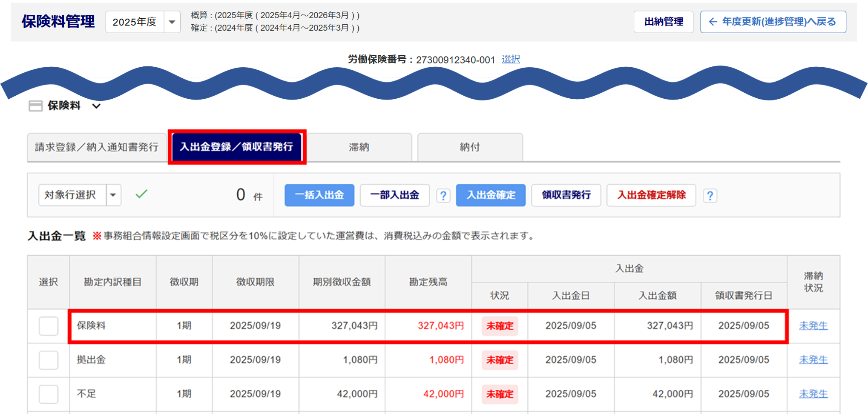
Task: Click the 領収書発行 button
Action: 566,195
